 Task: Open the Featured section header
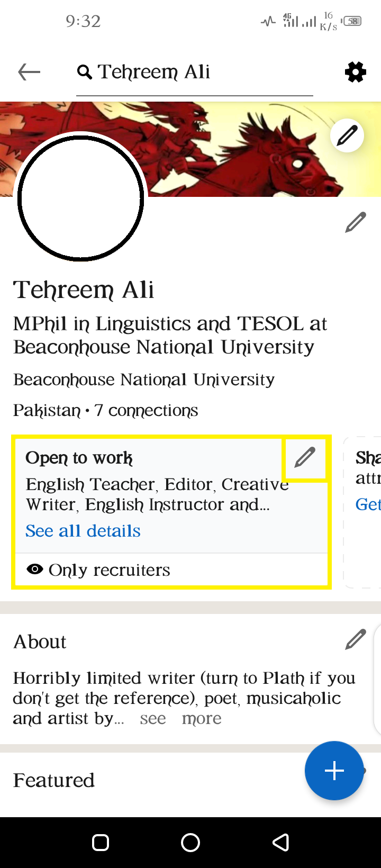coord(54,780)
